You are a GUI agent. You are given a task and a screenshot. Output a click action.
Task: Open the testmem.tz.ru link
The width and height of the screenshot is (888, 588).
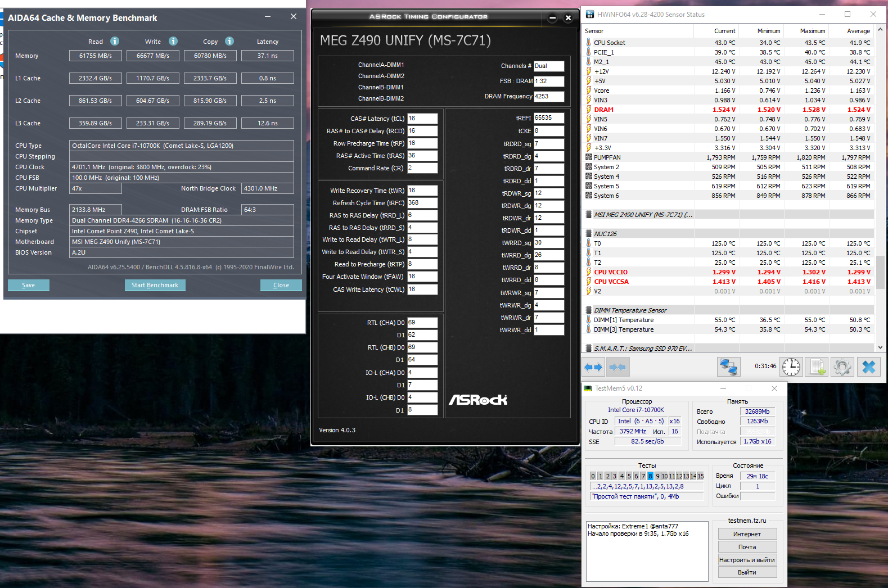[x=747, y=521]
